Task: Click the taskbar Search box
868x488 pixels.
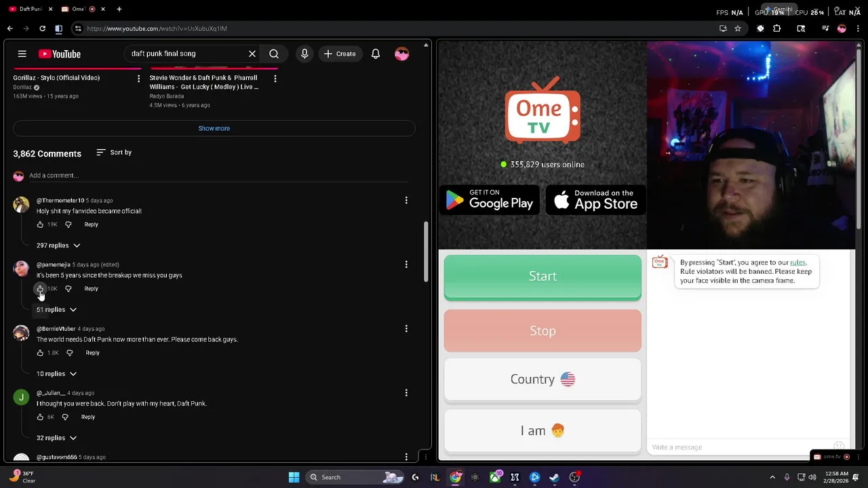Action: 356,477
